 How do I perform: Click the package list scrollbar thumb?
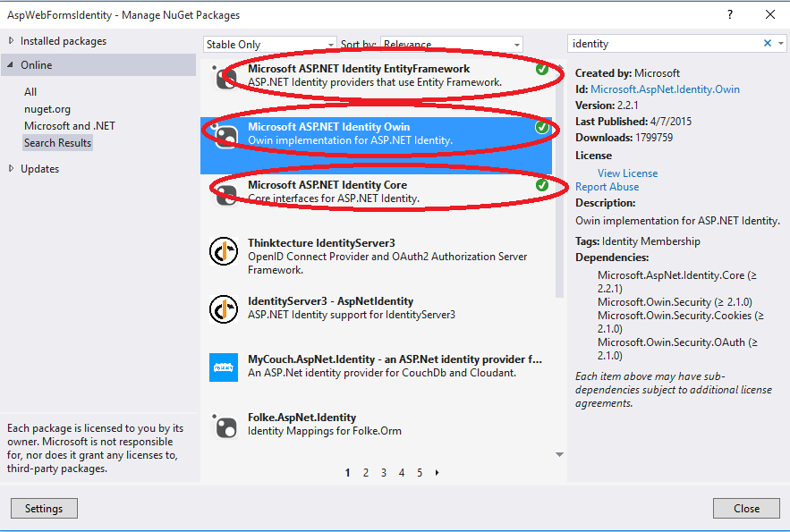click(x=559, y=182)
